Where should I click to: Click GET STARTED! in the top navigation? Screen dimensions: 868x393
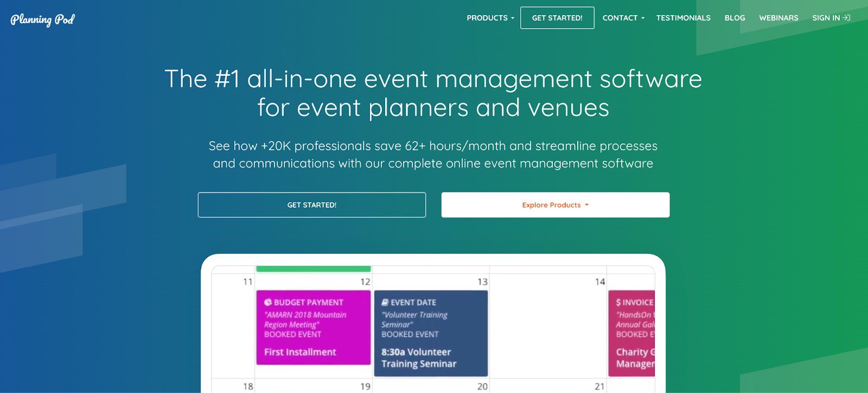point(557,18)
